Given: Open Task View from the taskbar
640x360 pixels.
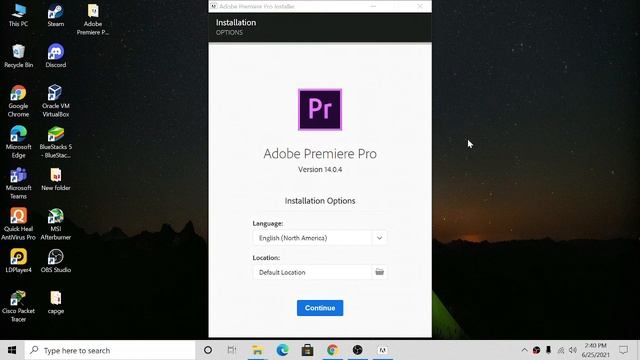Looking at the screenshot, I should point(232,350).
